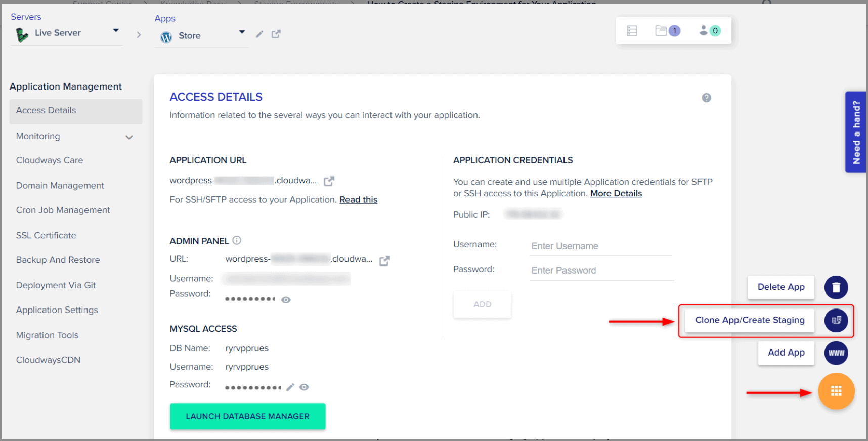Click the help question mark icon

[x=706, y=98]
